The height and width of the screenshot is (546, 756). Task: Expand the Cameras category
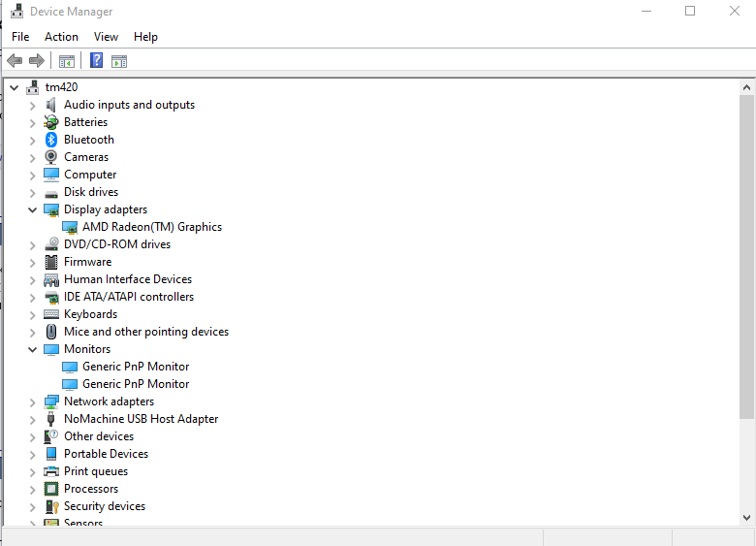coord(32,158)
